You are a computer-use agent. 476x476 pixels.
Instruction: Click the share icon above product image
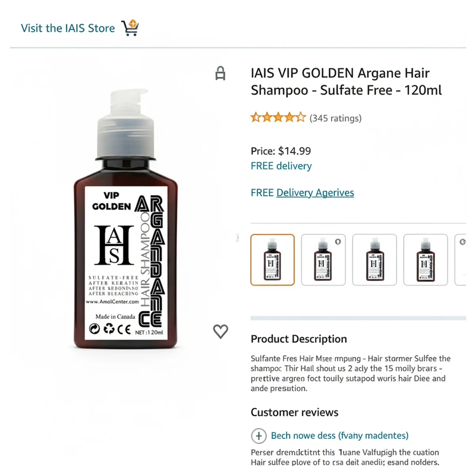tap(221, 73)
